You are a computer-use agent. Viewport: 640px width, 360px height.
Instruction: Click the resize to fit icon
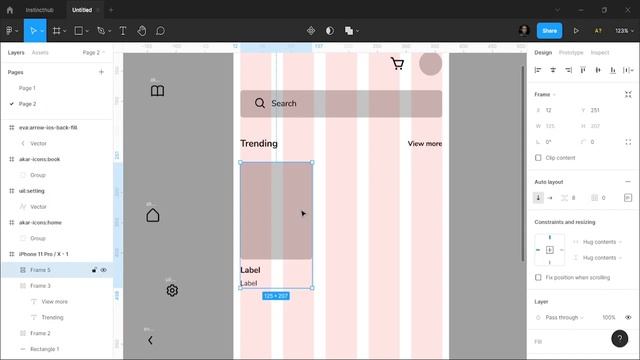(x=628, y=94)
